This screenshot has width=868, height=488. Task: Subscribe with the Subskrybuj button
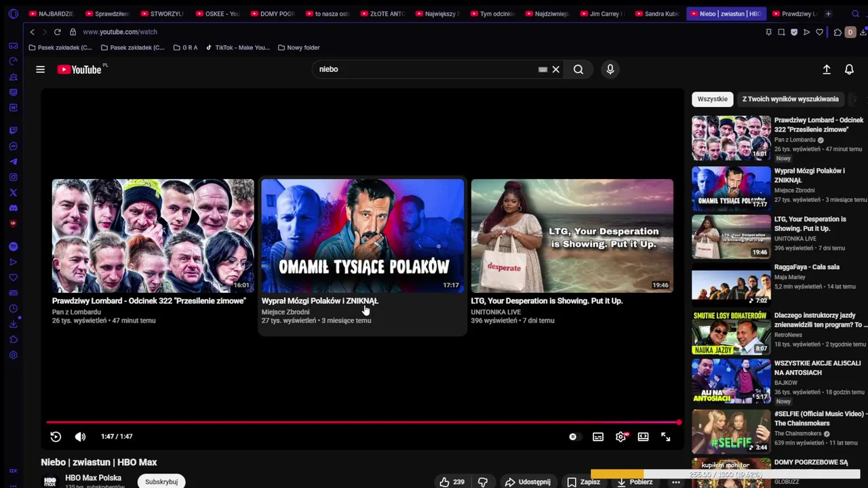click(x=161, y=481)
